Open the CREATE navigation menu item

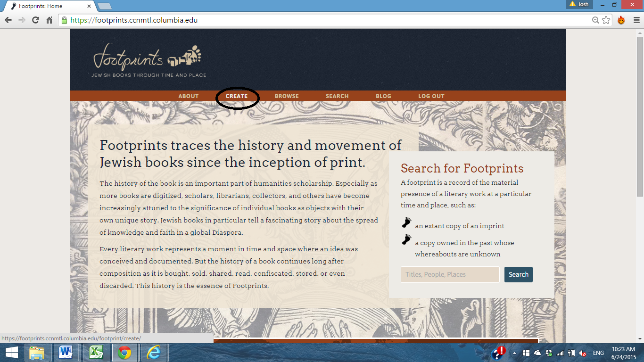(237, 96)
